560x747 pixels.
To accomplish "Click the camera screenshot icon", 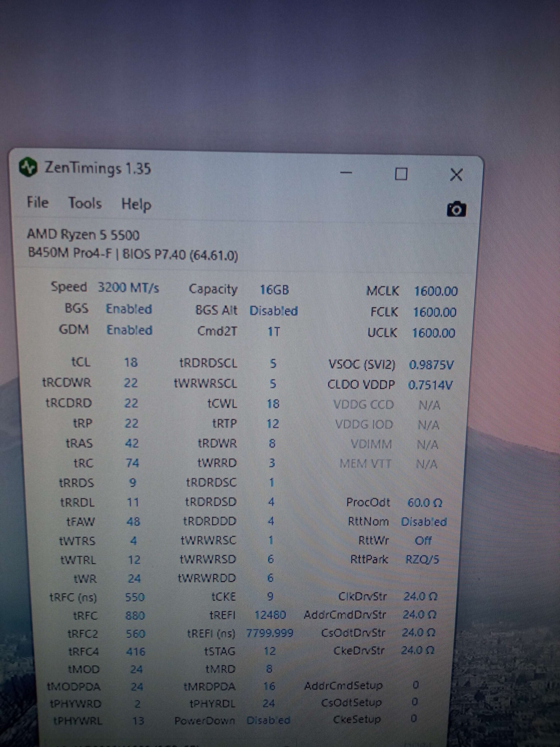I will pyautogui.click(x=456, y=210).
